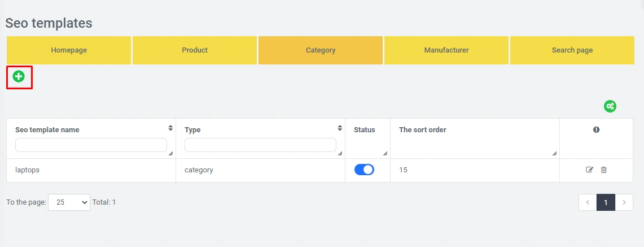Sort by Seo template name arrows
Viewport: 644px width, 247px height.
[x=170, y=128]
